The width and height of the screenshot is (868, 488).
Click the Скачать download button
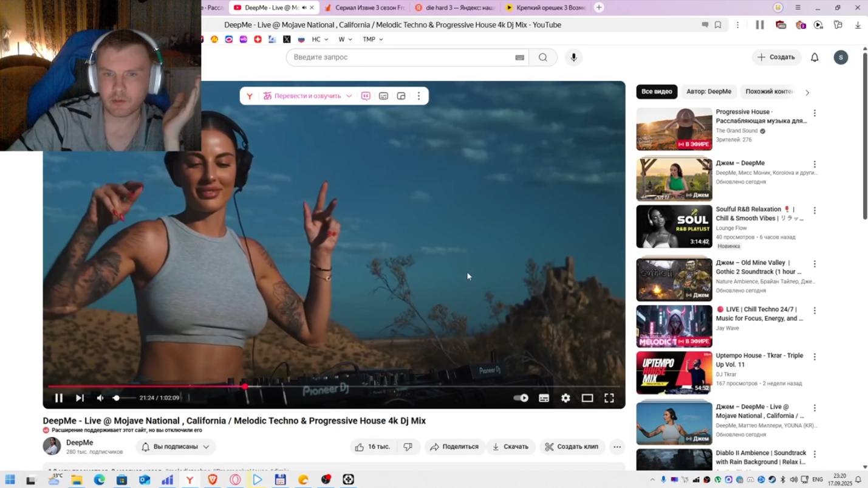pyautogui.click(x=510, y=447)
